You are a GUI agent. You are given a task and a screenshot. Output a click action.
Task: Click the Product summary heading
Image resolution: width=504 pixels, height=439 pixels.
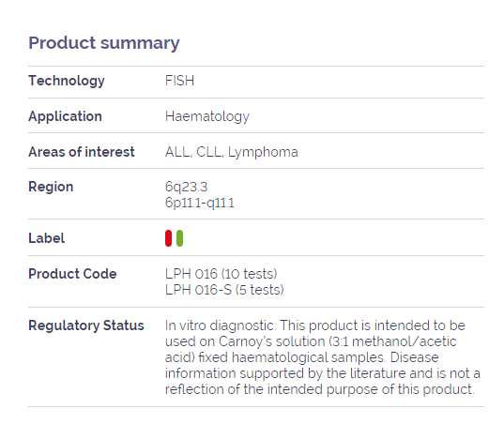point(104,43)
